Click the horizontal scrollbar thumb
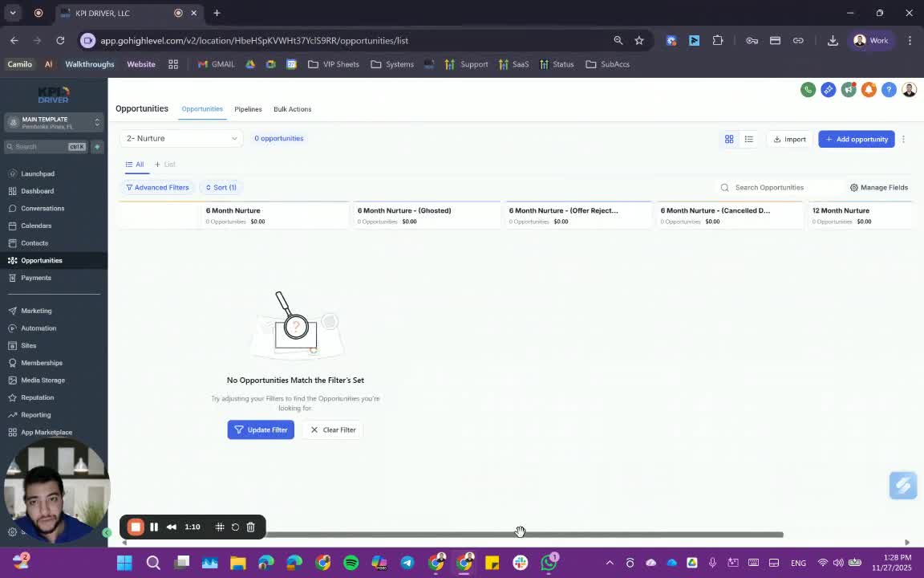 click(525, 535)
